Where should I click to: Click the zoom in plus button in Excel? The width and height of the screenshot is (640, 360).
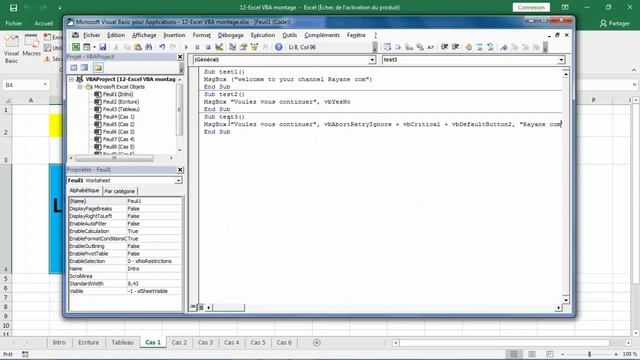(616, 354)
